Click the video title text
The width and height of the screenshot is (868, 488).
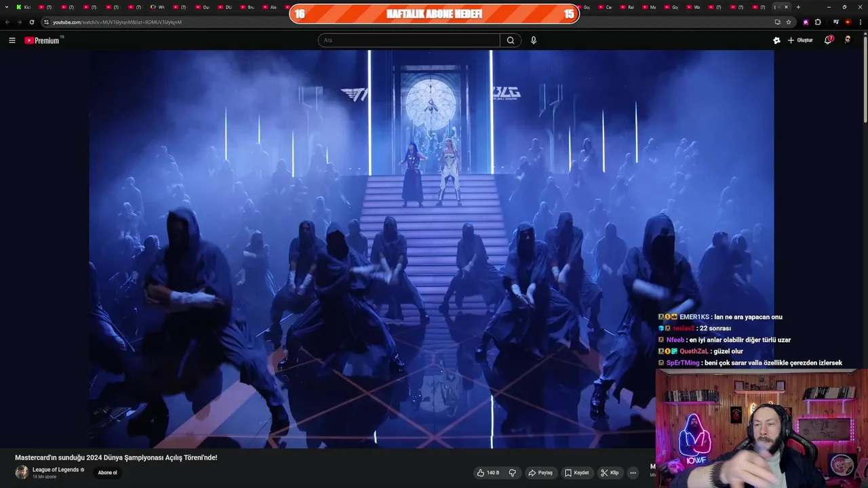[x=116, y=457]
